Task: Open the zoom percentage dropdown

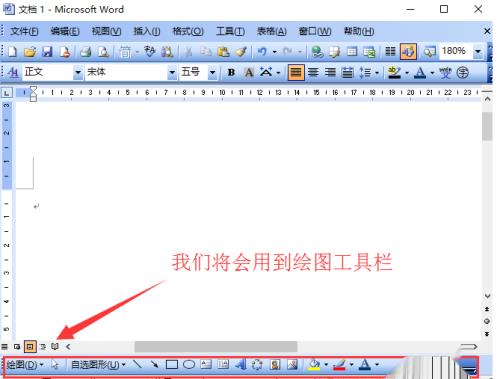Action: point(478,52)
